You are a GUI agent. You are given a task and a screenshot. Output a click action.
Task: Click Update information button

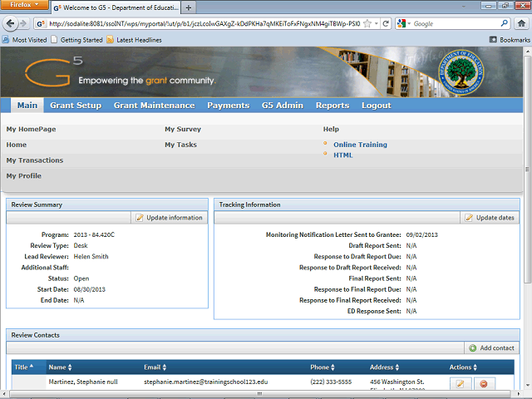[169, 218]
